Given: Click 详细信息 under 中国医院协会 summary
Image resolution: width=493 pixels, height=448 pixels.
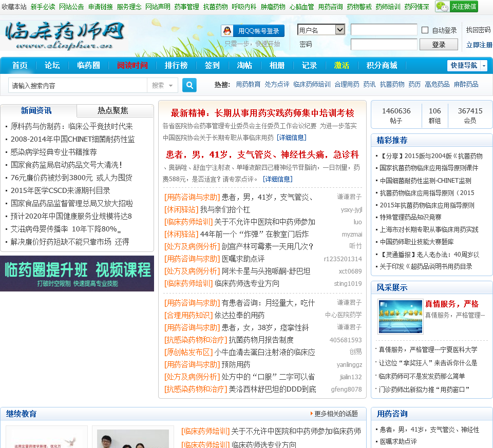Looking at the screenshot, I should pos(292,138).
